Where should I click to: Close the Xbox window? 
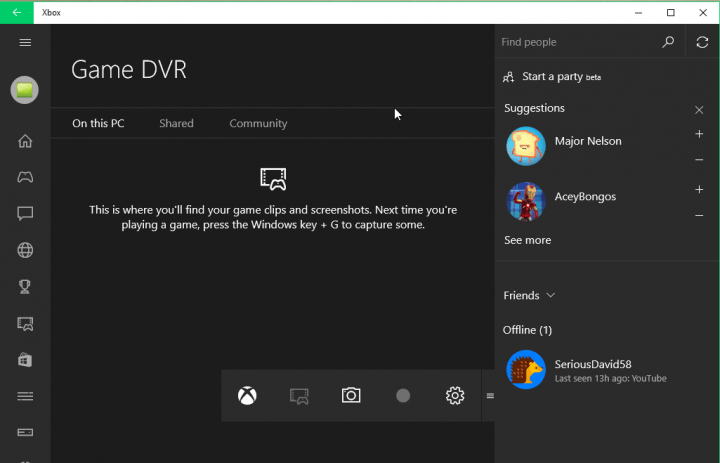pos(703,13)
